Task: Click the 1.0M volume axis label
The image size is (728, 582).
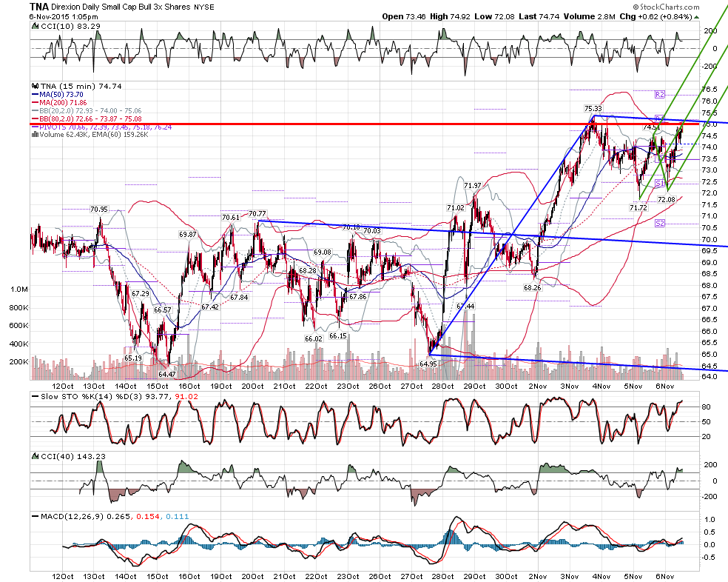Action: (x=19, y=289)
